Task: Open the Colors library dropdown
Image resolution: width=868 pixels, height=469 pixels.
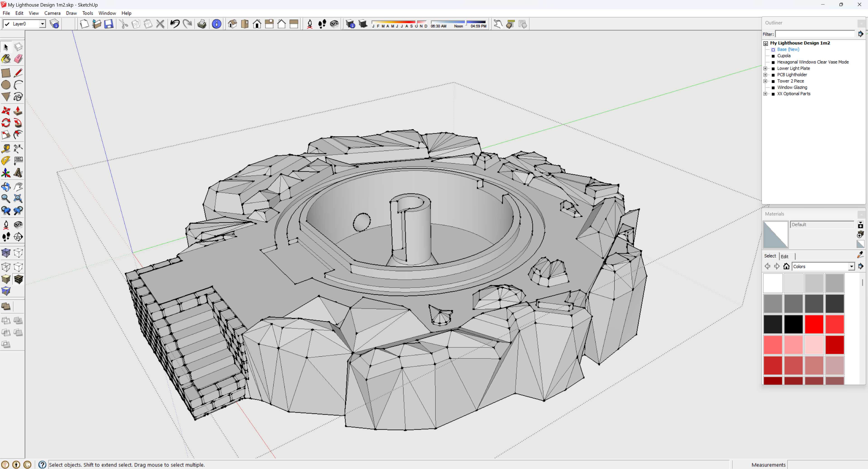Action: [x=851, y=266]
